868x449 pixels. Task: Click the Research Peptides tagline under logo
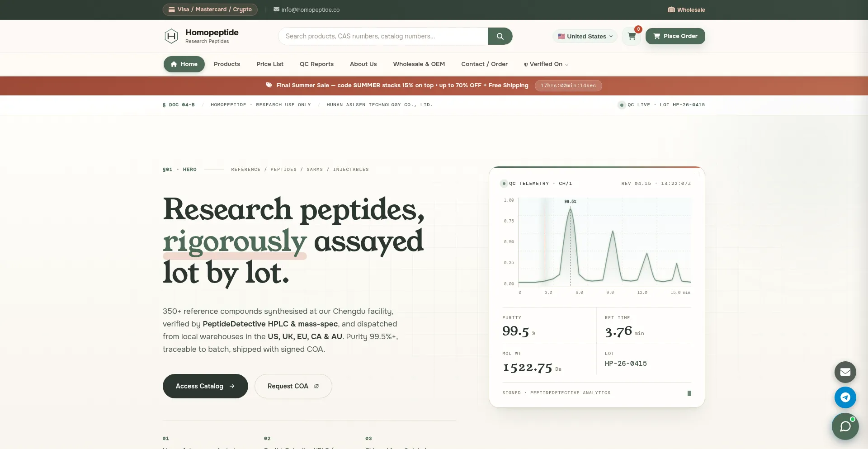point(207,42)
